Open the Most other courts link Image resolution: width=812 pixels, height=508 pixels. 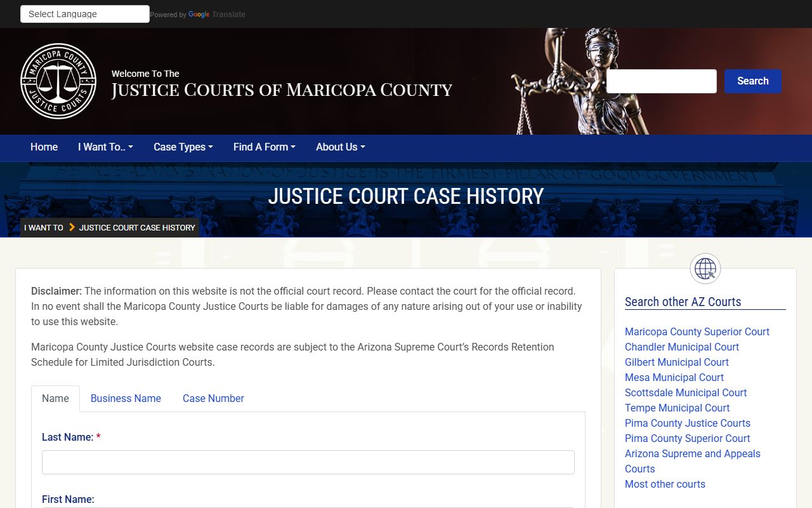click(665, 484)
